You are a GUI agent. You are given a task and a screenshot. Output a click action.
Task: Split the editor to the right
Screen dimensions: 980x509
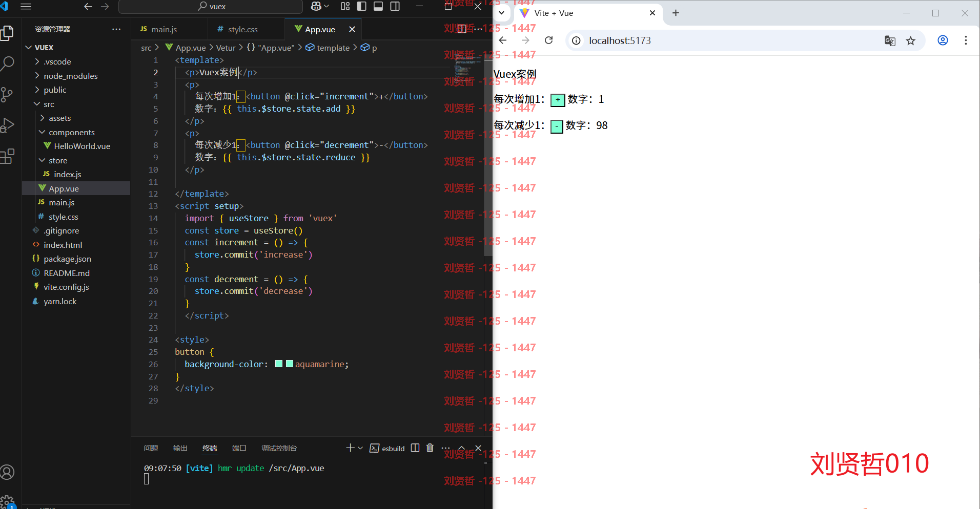coord(462,29)
